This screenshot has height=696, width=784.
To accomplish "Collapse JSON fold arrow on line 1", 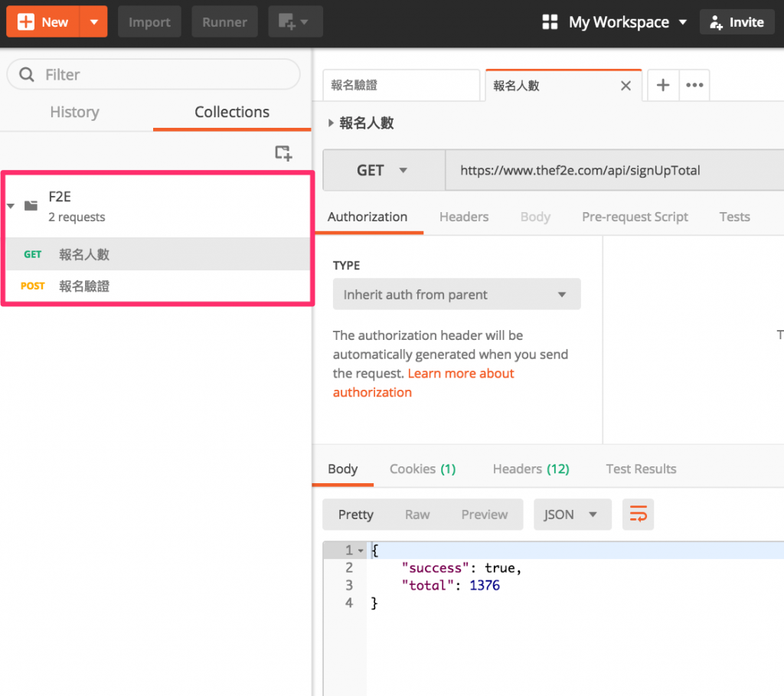I will pyautogui.click(x=361, y=551).
